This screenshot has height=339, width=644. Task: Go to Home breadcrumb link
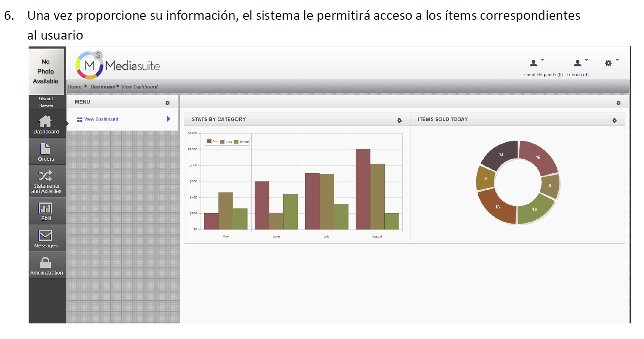click(75, 87)
